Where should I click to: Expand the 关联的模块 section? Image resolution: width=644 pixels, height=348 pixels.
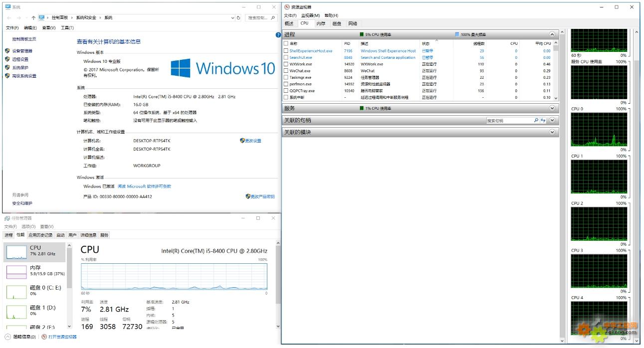552,132
